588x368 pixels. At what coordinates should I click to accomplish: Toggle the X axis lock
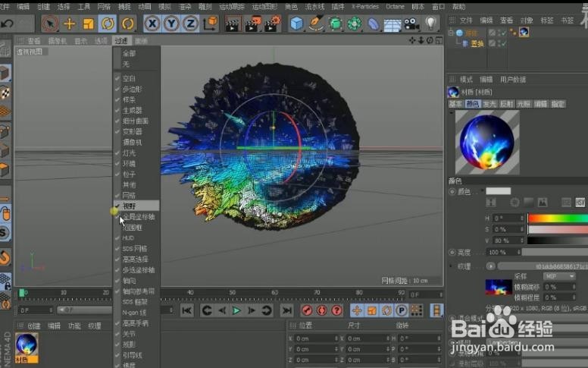pyautogui.click(x=152, y=24)
